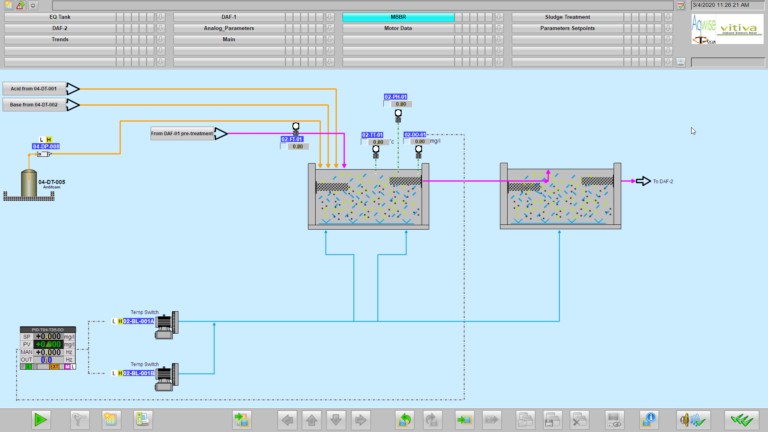The width and height of the screenshot is (768, 432).
Task: Click the green double-checkmark acknowledge icon
Action: (x=742, y=419)
